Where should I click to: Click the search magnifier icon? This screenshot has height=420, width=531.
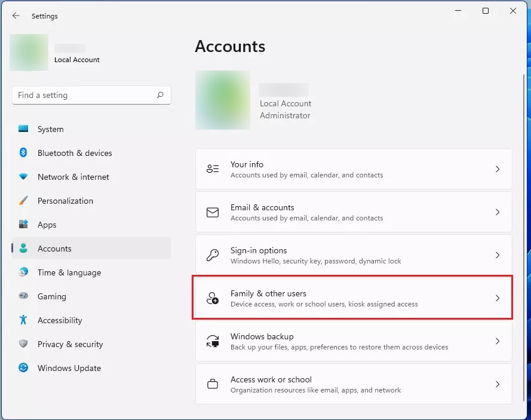click(x=160, y=95)
